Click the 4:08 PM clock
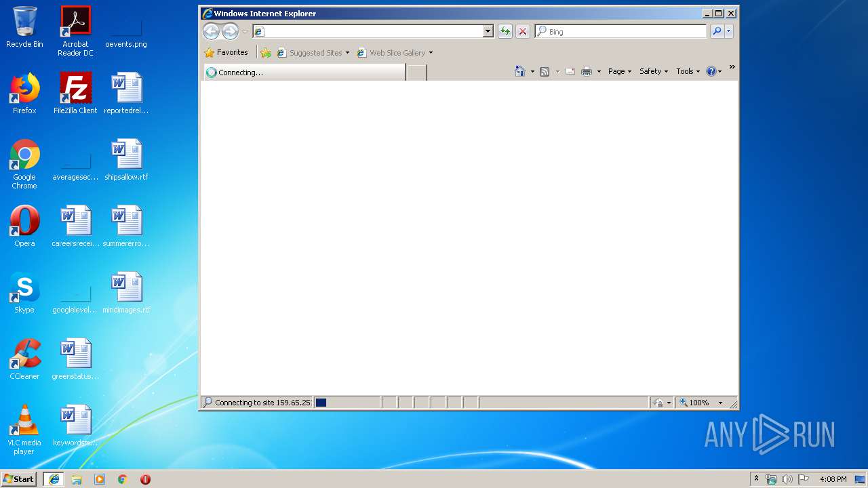The height and width of the screenshot is (488, 868). 833,479
